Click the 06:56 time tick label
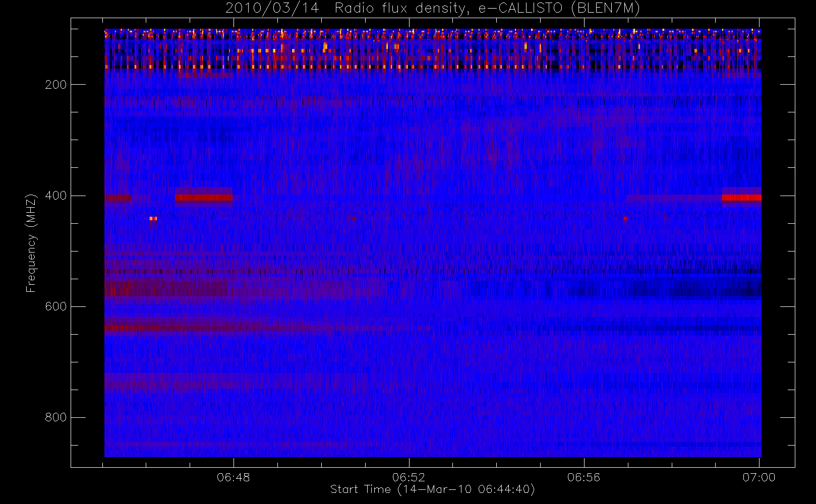Viewport: 816px width, 504px height. [584, 477]
